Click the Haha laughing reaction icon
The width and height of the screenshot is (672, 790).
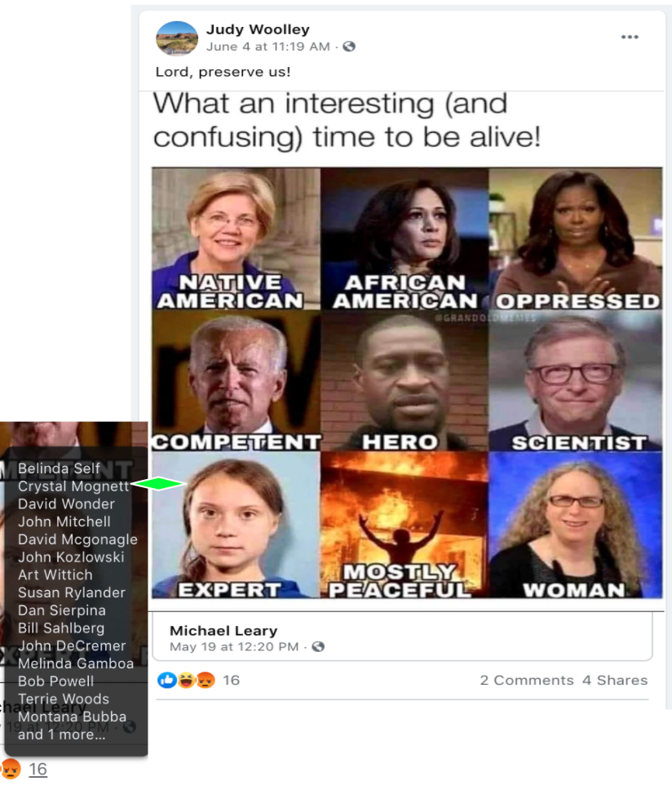186,680
